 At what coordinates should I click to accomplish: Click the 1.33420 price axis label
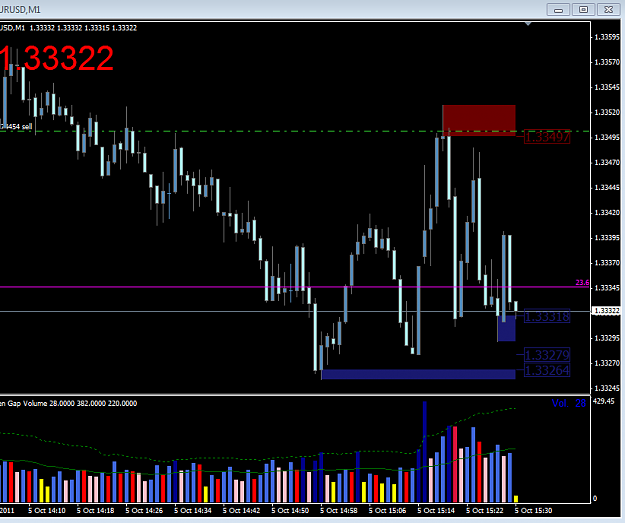[x=607, y=213]
